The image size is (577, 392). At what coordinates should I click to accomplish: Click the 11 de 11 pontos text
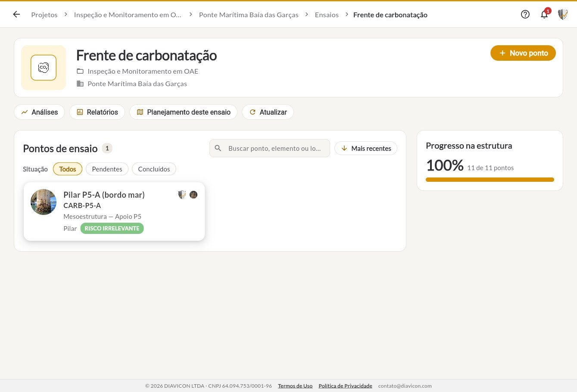tap(490, 168)
